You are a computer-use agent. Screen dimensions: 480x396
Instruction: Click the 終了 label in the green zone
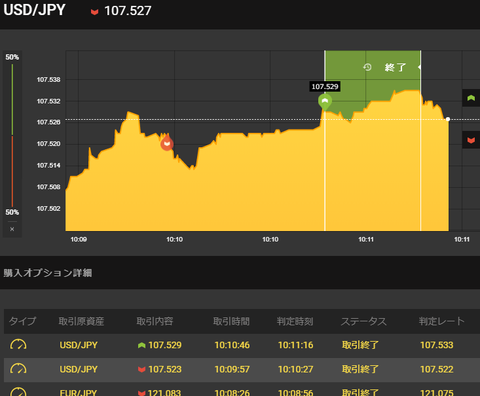[395, 67]
